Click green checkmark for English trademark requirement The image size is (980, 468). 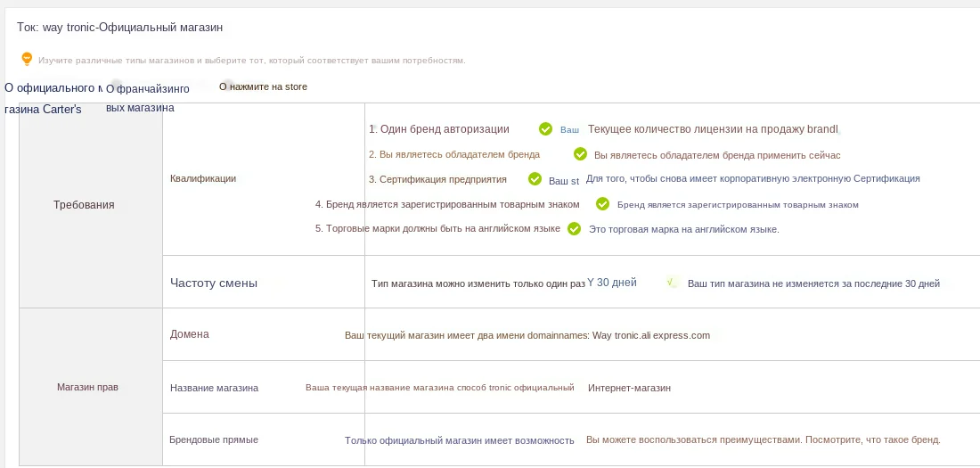click(574, 229)
